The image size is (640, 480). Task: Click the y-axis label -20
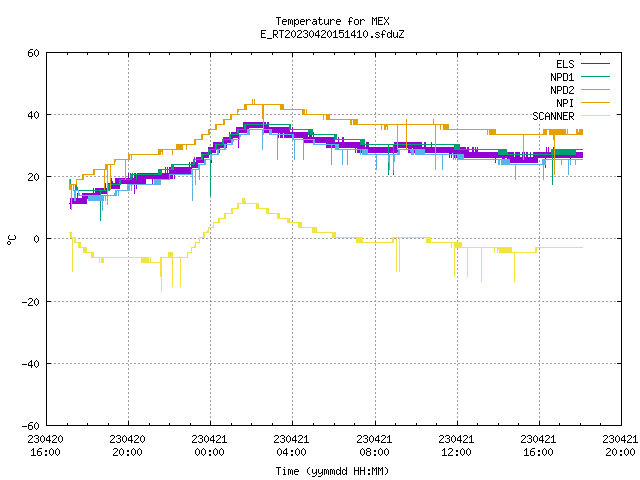pos(30,302)
